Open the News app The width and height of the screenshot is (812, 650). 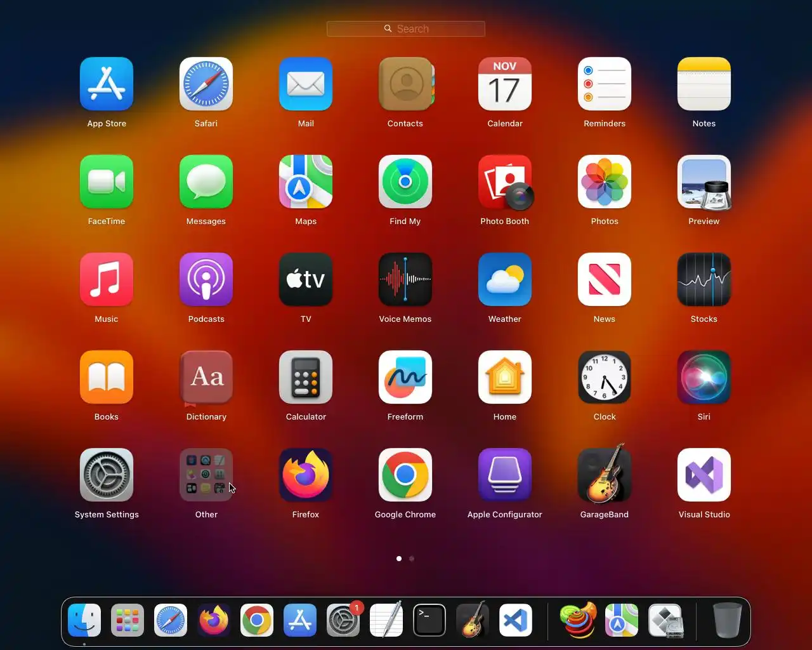click(x=605, y=279)
